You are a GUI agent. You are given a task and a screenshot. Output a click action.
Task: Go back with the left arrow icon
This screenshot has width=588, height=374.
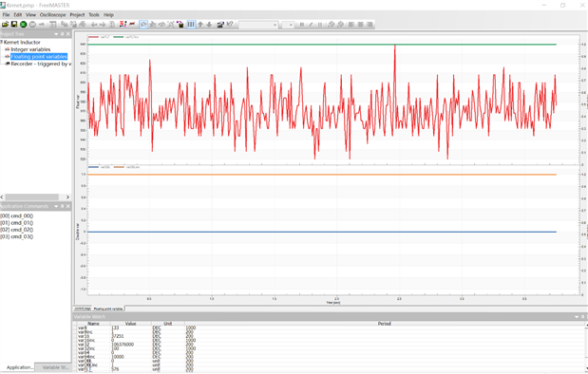click(94, 25)
